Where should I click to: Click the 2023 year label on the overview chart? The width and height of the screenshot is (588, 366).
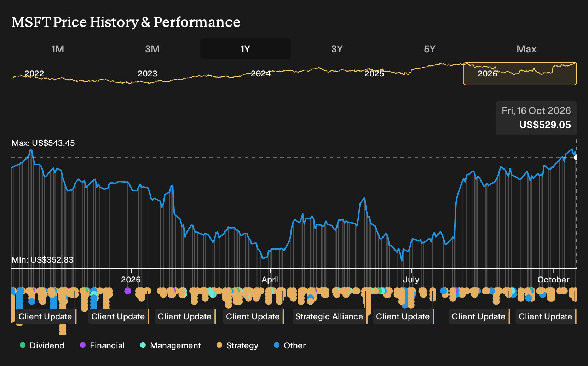147,74
